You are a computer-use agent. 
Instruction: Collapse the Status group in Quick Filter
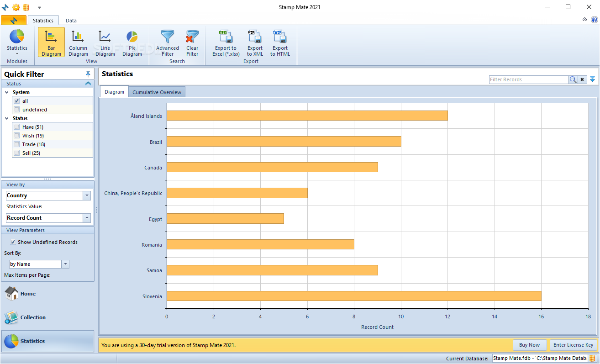pyautogui.click(x=6, y=118)
